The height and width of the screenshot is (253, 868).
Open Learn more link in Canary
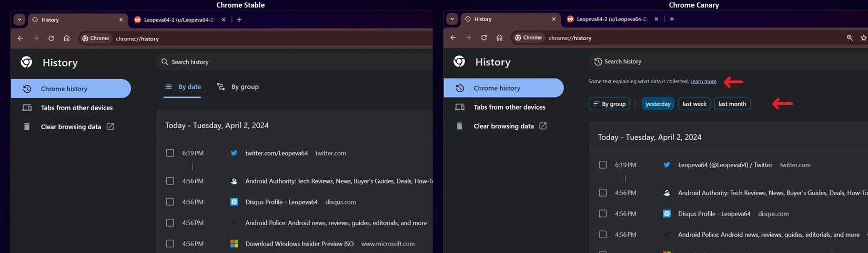703,82
